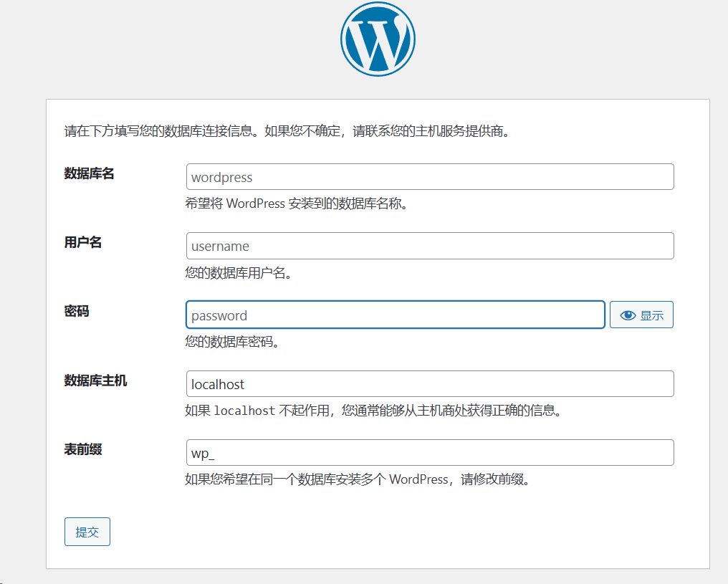Click hint text 希望将 WordPress 安装到的数据库名称

(x=296, y=204)
